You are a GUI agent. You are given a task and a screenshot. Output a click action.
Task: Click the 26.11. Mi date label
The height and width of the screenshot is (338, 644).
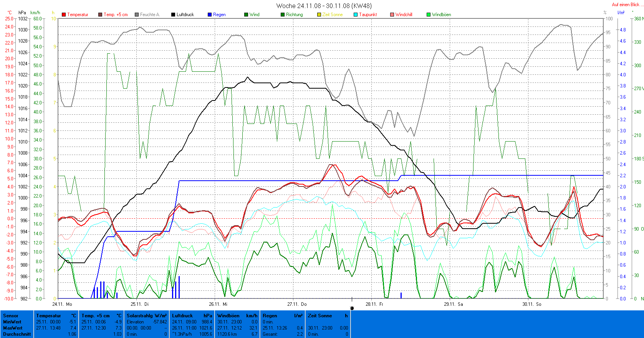(218, 304)
